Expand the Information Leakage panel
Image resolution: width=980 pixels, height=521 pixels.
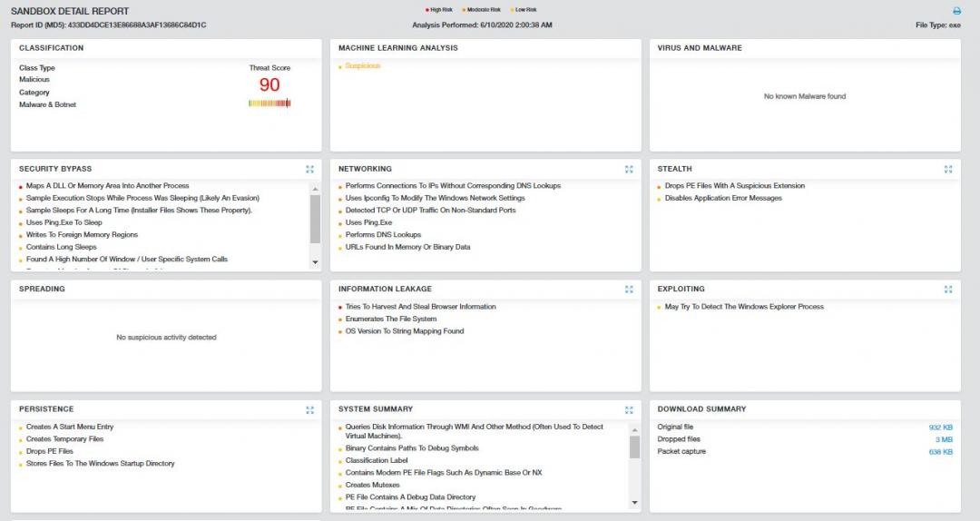coord(629,290)
